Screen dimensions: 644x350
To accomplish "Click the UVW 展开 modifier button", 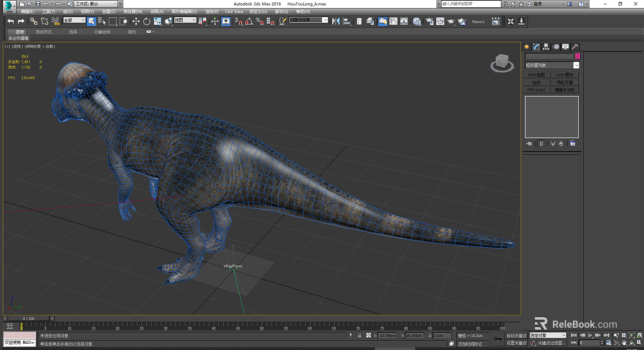I will (565, 75).
